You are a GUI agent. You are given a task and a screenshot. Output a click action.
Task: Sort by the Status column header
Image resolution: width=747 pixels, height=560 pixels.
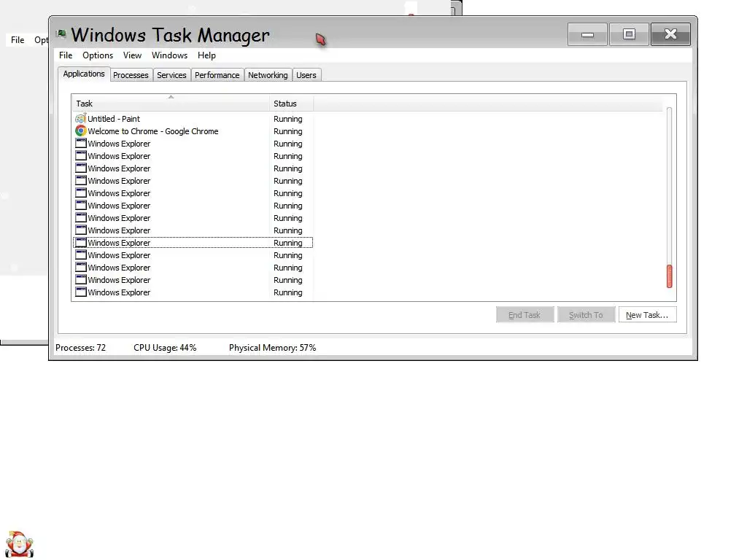coord(291,104)
